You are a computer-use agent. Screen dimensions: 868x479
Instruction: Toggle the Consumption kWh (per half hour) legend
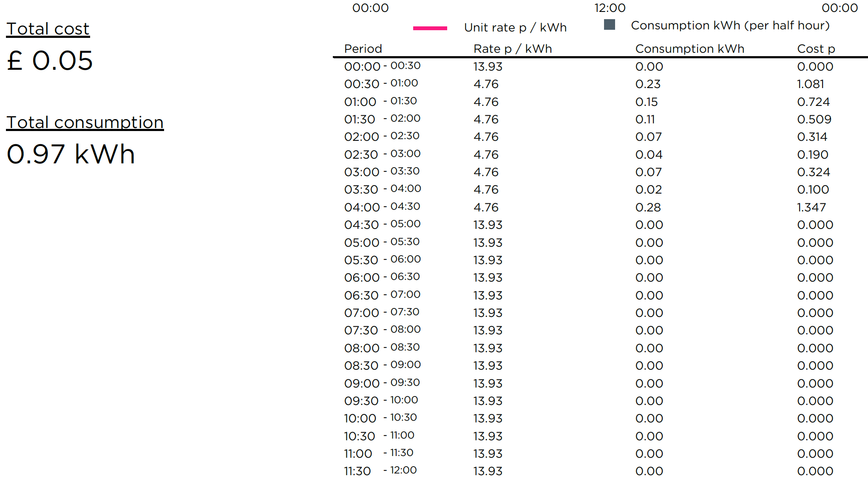point(730,26)
